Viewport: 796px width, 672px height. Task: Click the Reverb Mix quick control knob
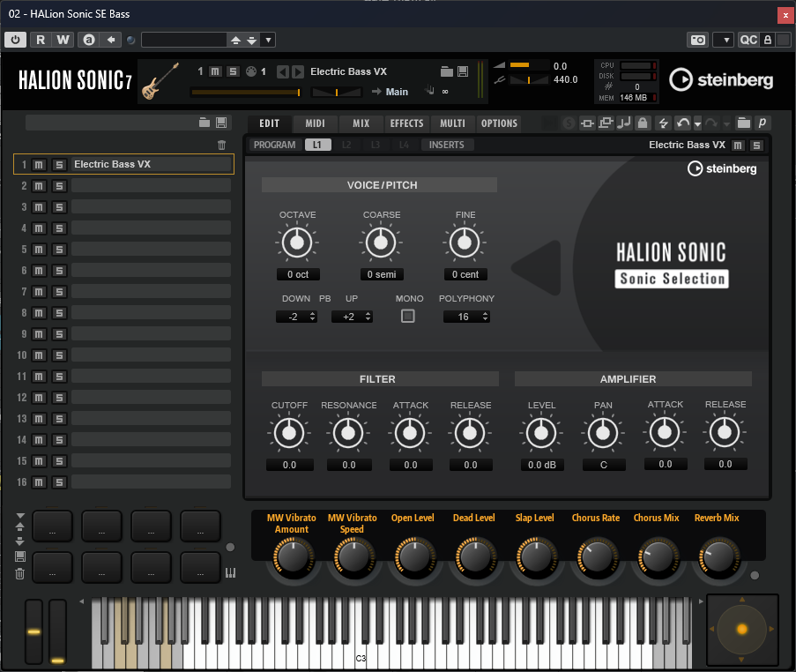[x=718, y=557]
